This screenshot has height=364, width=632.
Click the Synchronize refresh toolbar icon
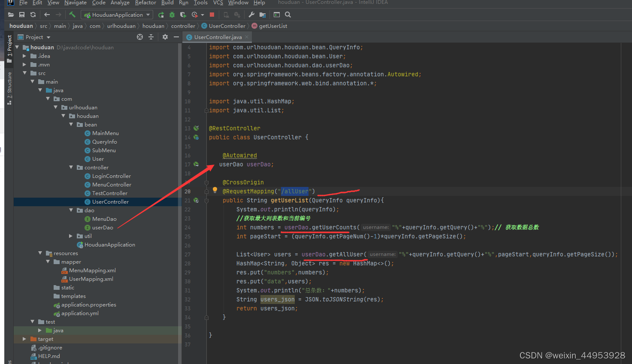point(33,15)
